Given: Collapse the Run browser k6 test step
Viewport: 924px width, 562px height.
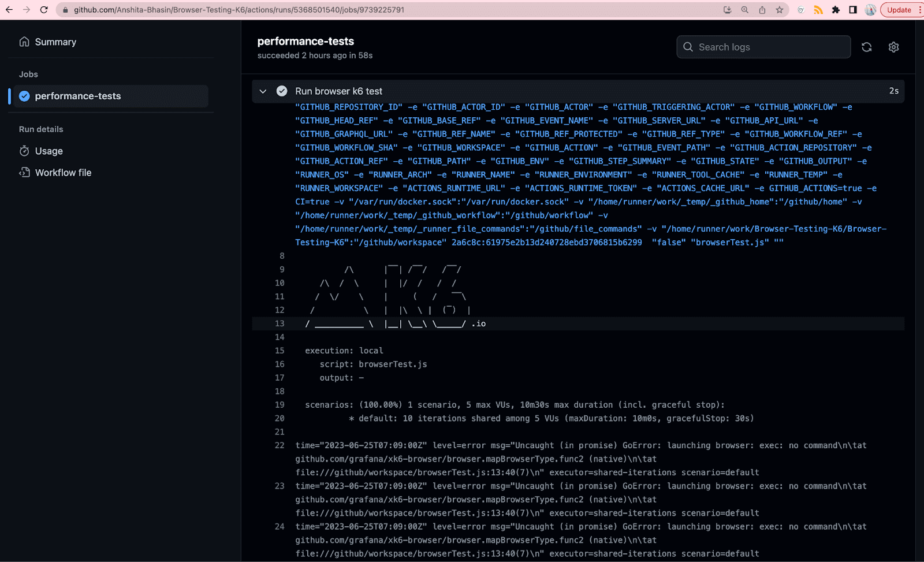Looking at the screenshot, I should (263, 91).
